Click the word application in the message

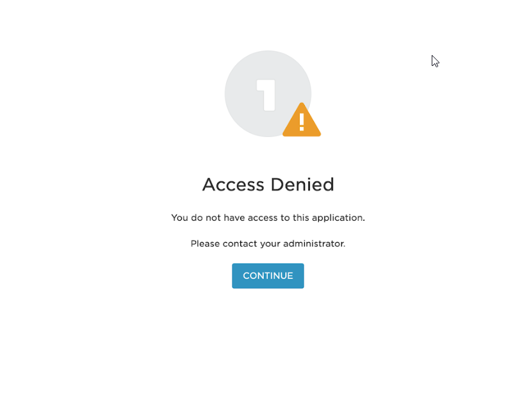click(338, 218)
